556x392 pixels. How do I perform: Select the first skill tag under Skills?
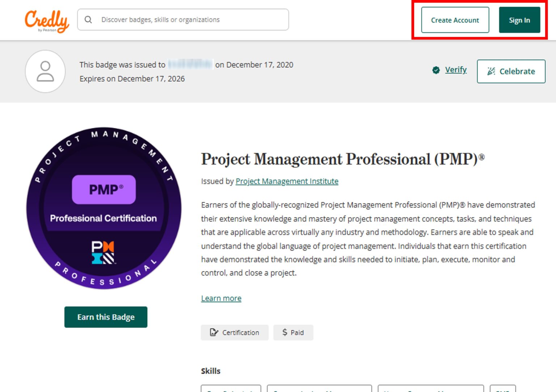point(231,389)
